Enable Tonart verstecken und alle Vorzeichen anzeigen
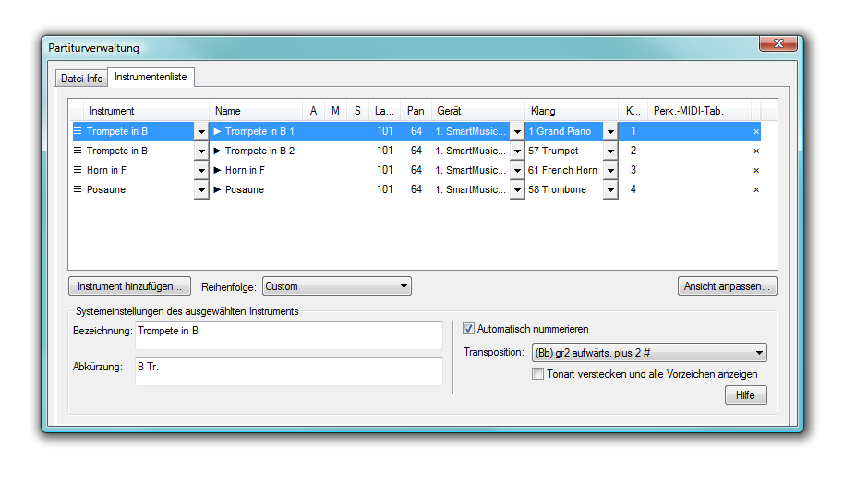 pyautogui.click(x=538, y=374)
